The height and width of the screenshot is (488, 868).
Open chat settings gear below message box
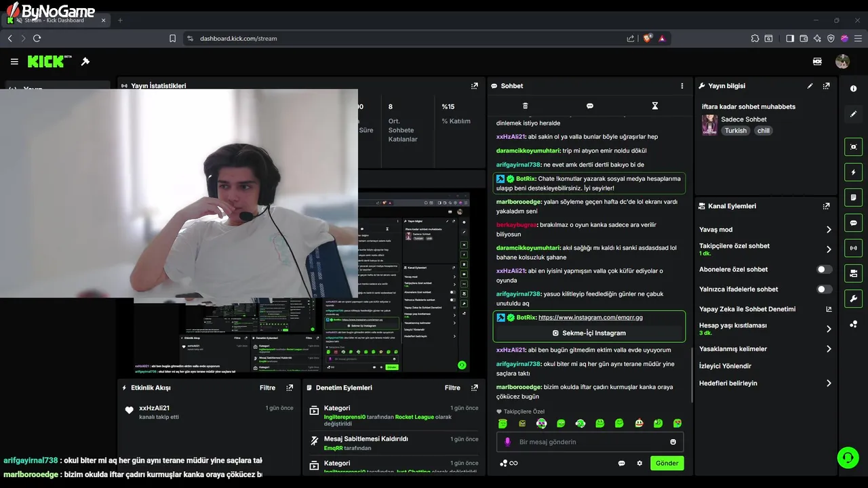tap(639, 463)
